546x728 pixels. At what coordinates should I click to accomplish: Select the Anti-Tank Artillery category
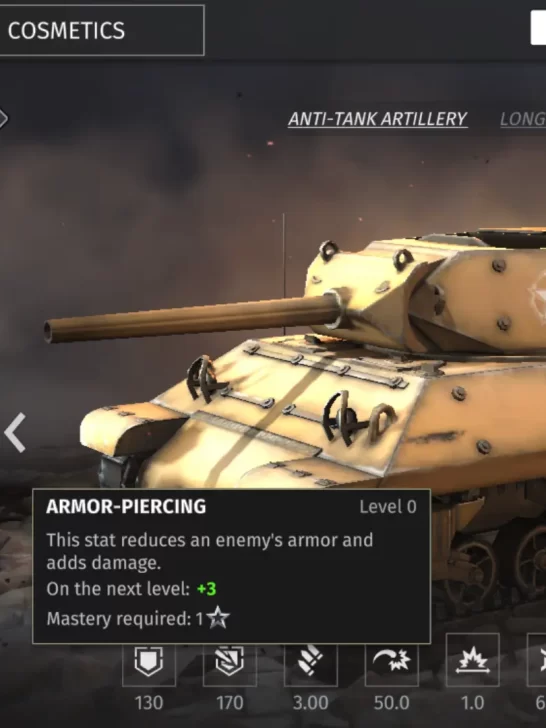(377, 119)
